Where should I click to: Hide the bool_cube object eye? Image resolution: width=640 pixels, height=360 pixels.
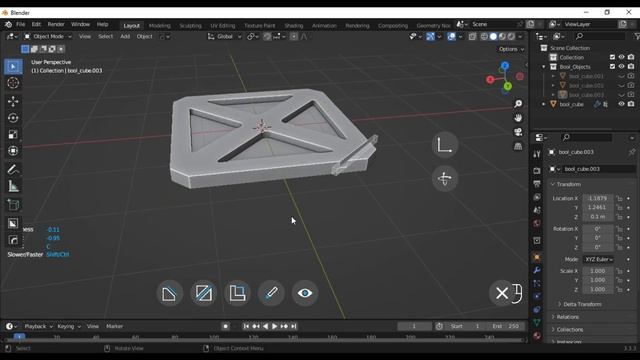click(621, 104)
